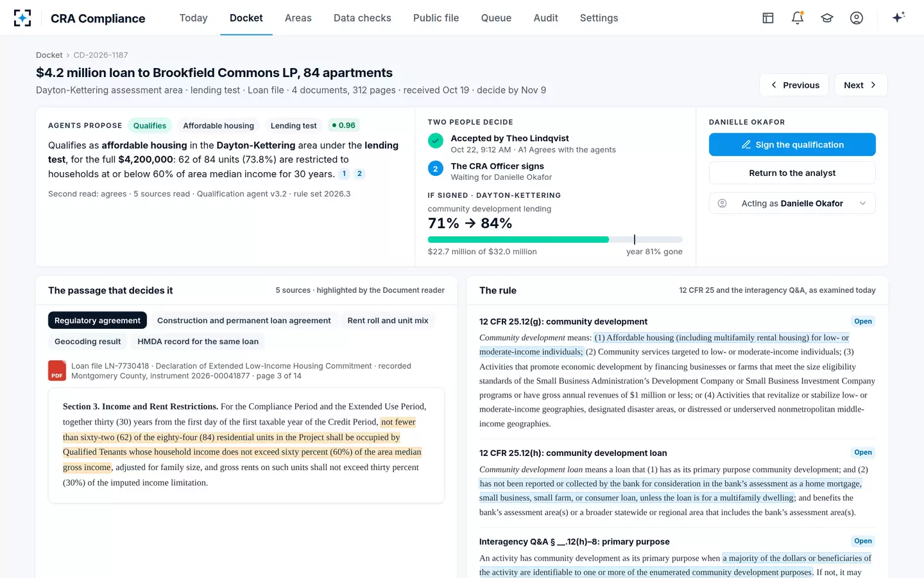Open the layout panel icon in header
The width and height of the screenshot is (924, 578).
pyautogui.click(x=768, y=18)
